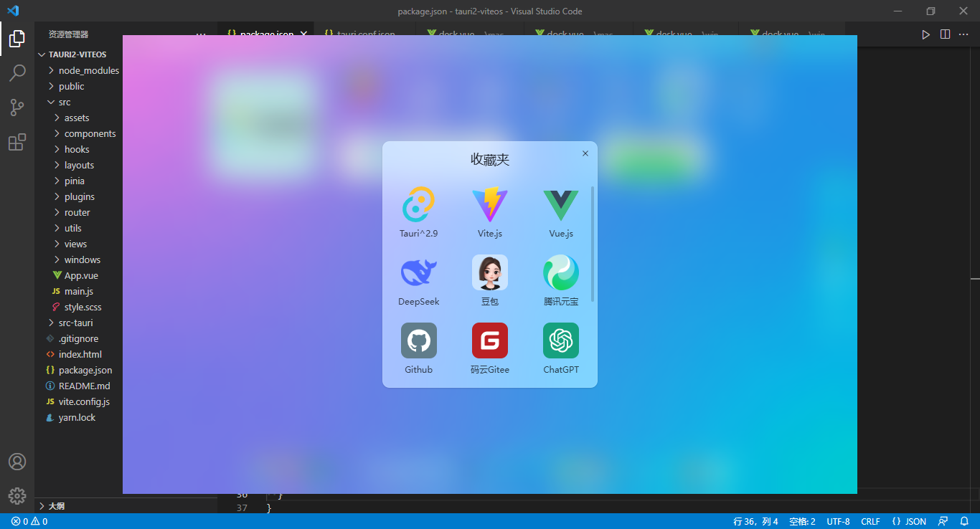980x529 pixels.
Task: Open the Explorer view in the activity bar
Action: coord(17,39)
